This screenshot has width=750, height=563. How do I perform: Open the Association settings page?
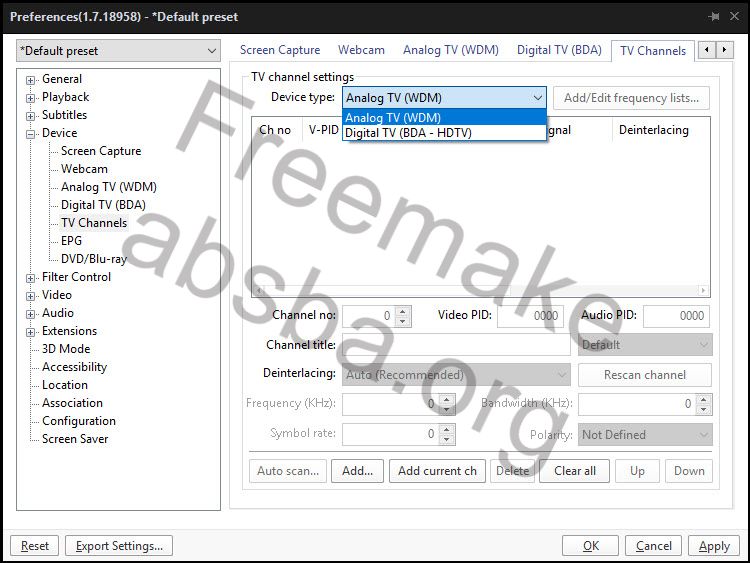[72, 403]
